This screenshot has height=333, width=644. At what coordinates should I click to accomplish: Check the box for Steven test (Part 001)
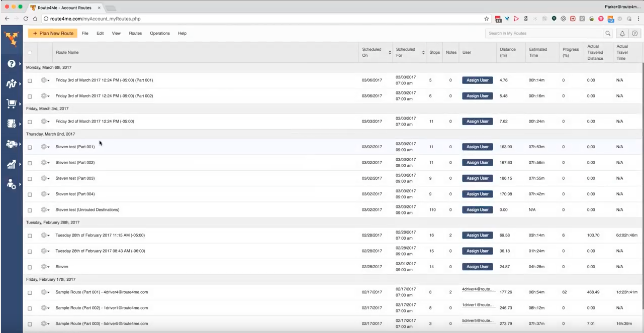(x=30, y=147)
